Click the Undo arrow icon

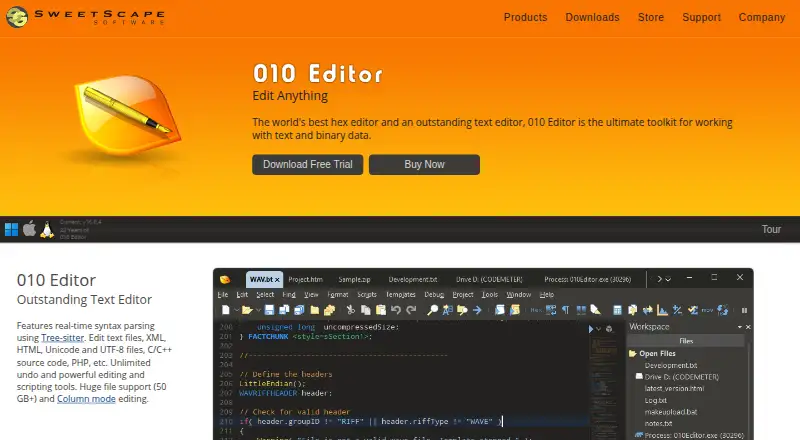[x=396, y=310]
